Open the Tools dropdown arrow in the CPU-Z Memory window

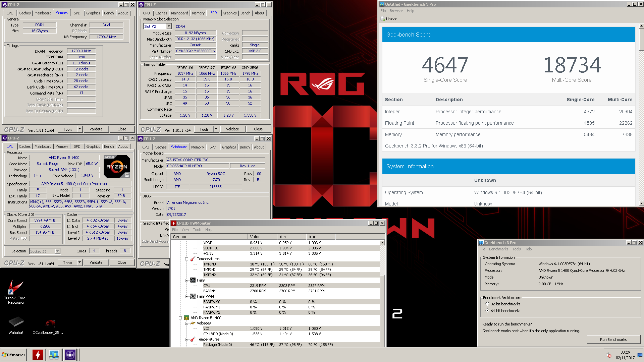[79, 129]
